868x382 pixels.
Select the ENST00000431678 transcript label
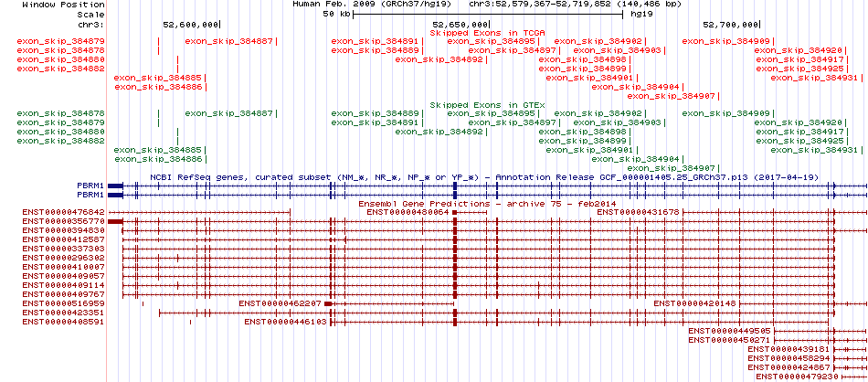coord(639,212)
